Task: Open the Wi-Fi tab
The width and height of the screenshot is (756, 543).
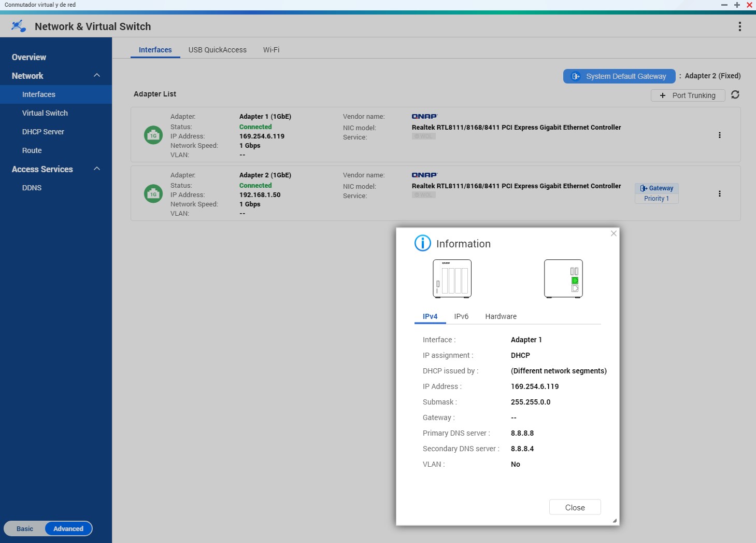Action: (271, 50)
